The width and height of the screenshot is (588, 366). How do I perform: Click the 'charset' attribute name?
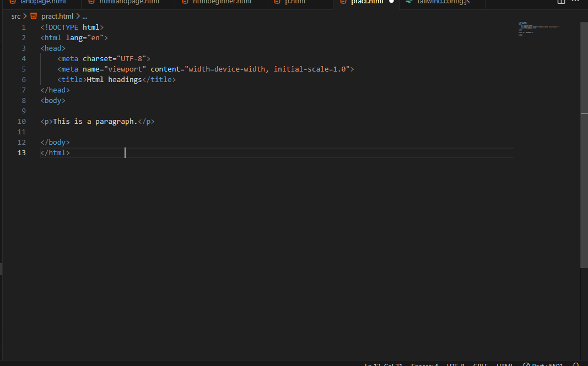98,59
